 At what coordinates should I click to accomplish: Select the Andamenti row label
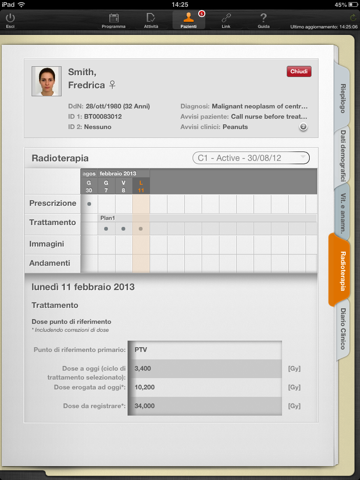tap(50, 263)
